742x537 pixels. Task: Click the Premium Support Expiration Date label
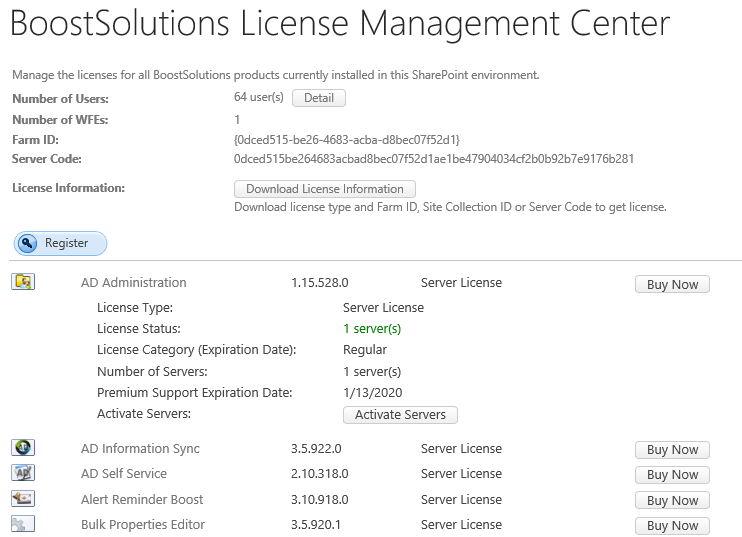pos(194,393)
